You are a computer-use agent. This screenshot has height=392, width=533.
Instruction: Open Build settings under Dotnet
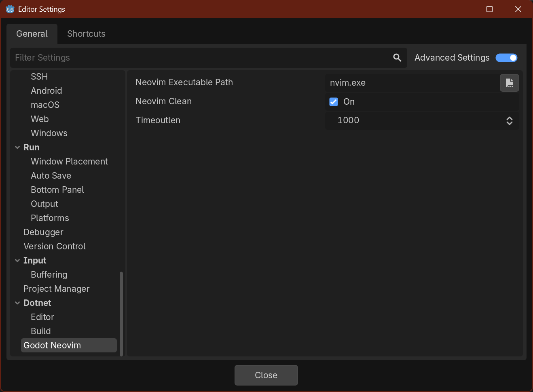(x=41, y=331)
